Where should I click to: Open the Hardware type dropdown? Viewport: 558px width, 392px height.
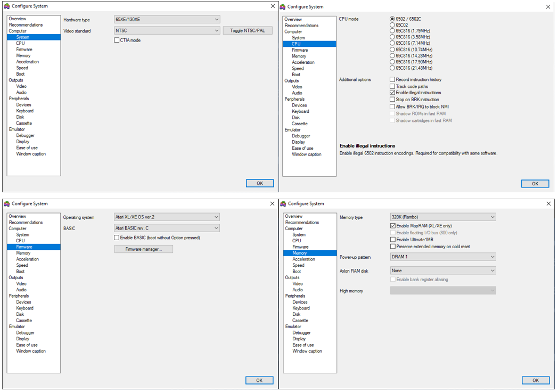pos(167,20)
